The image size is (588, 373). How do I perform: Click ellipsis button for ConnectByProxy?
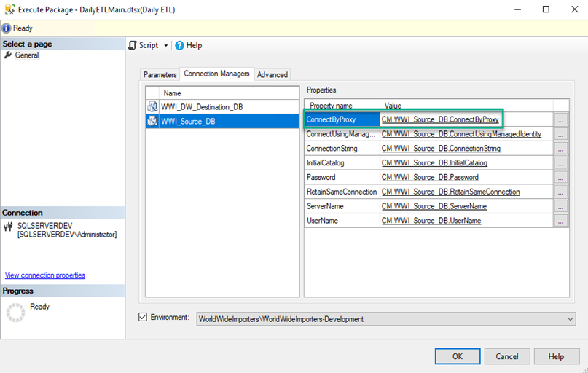(x=560, y=119)
